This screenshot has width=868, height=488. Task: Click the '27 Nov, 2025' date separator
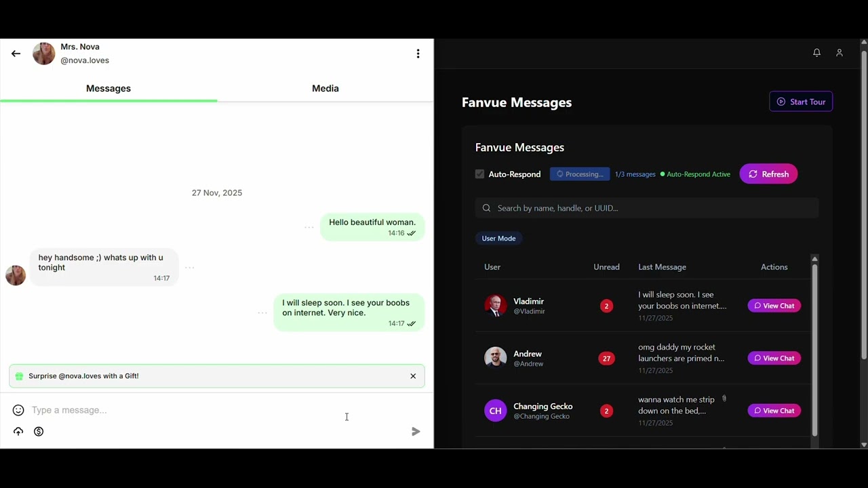coord(217,193)
